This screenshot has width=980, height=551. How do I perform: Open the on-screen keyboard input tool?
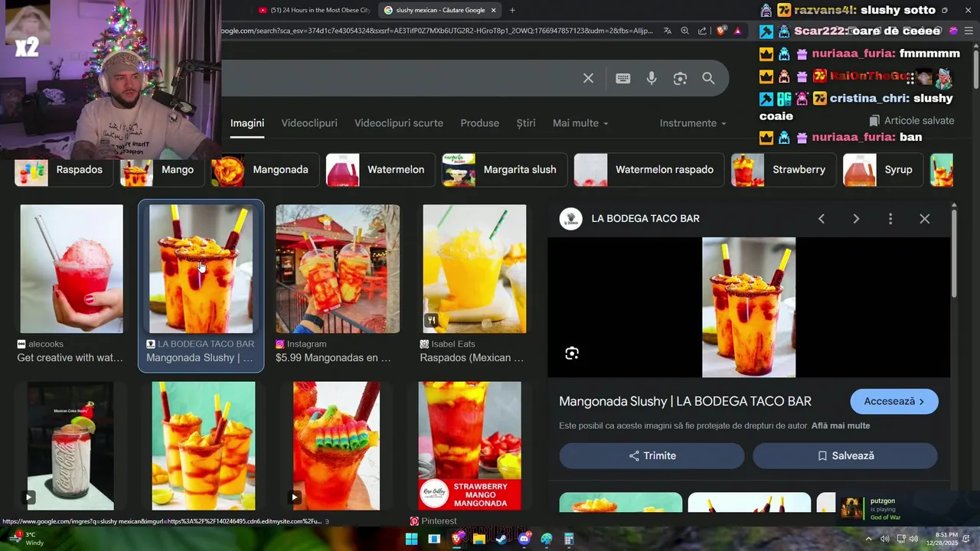[x=622, y=78]
